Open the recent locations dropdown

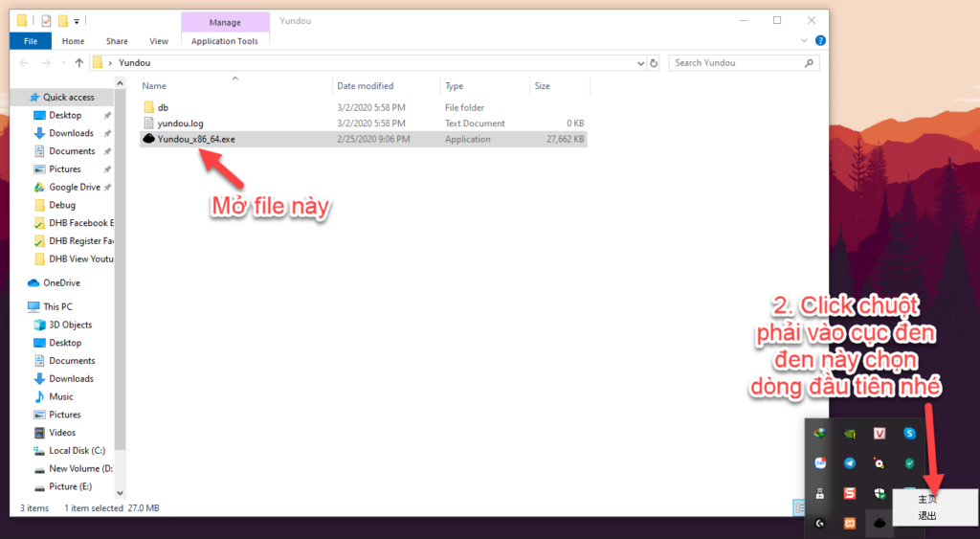(x=63, y=62)
